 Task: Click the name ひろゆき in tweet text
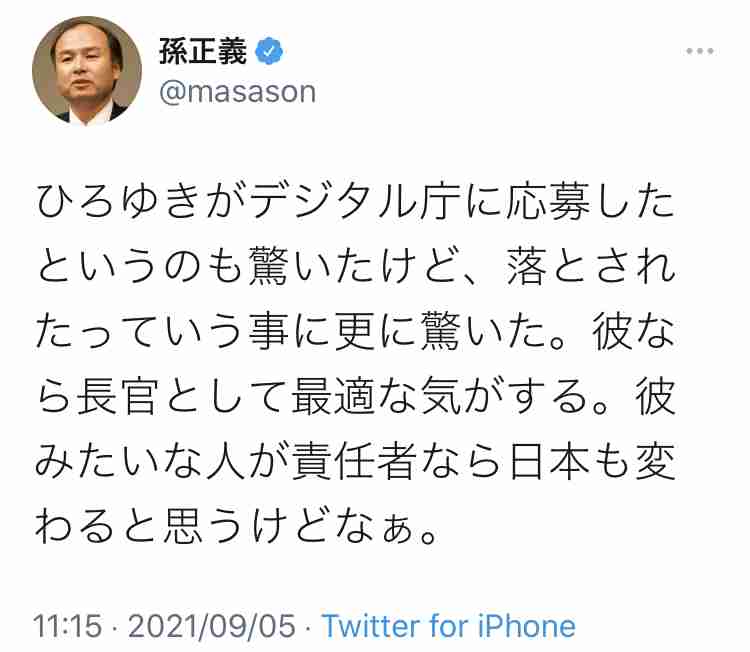(121, 202)
